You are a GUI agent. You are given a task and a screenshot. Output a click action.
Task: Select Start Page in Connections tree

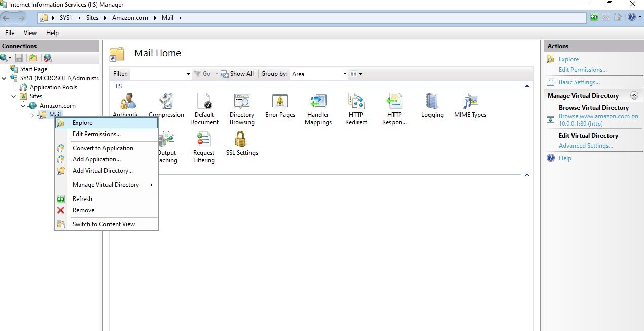pos(33,69)
